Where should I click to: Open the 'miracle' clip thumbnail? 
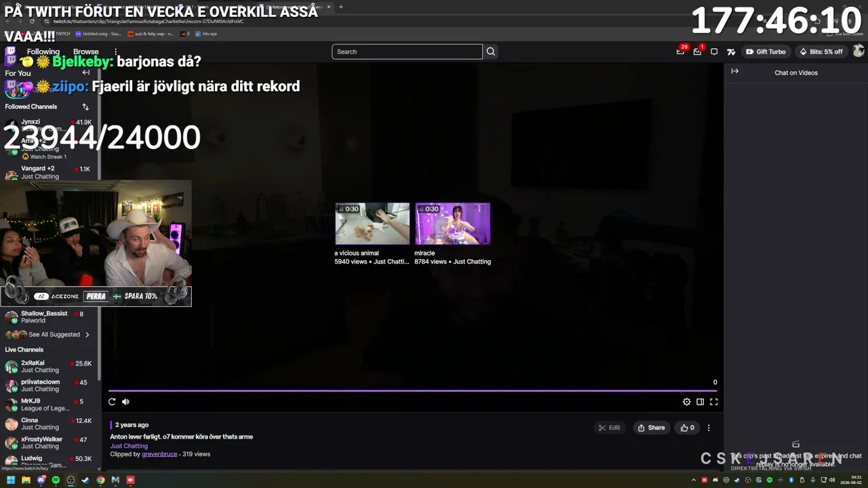[452, 224]
